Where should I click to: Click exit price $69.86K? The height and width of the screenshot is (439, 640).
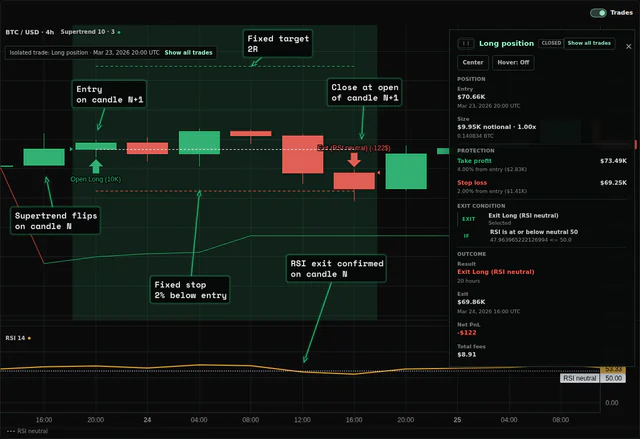pyautogui.click(x=471, y=302)
